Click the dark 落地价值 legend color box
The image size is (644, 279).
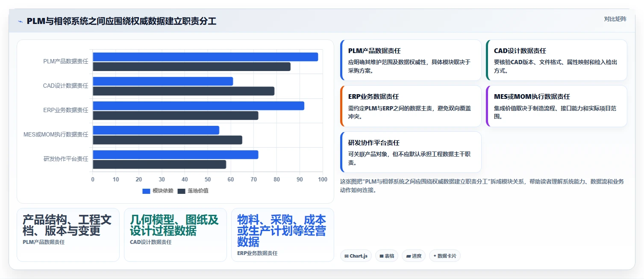point(182,191)
